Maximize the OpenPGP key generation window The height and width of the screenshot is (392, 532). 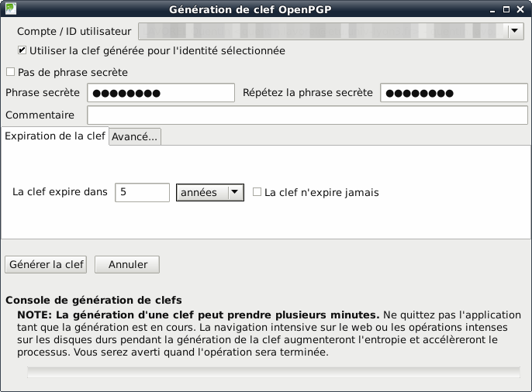coord(506,9)
